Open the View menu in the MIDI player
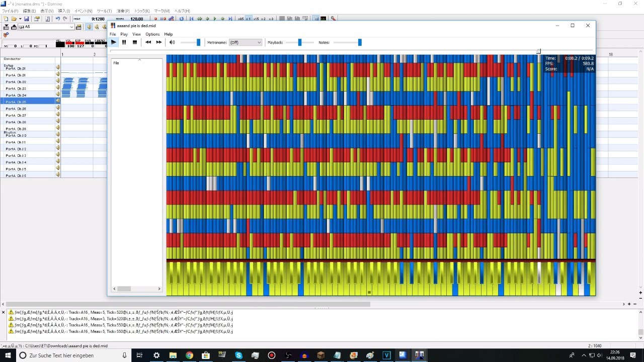Viewport: 644px width, 362px height. pyautogui.click(x=136, y=34)
